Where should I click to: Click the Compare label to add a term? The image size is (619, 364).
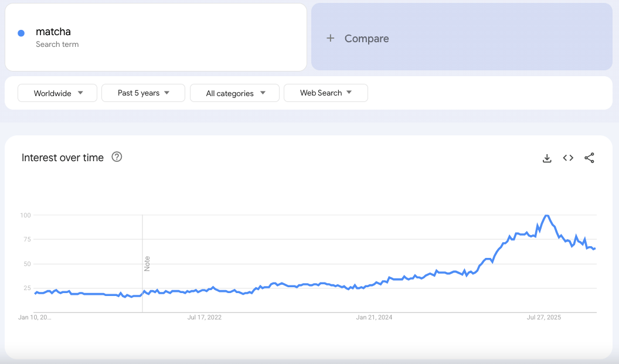pyautogui.click(x=366, y=39)
